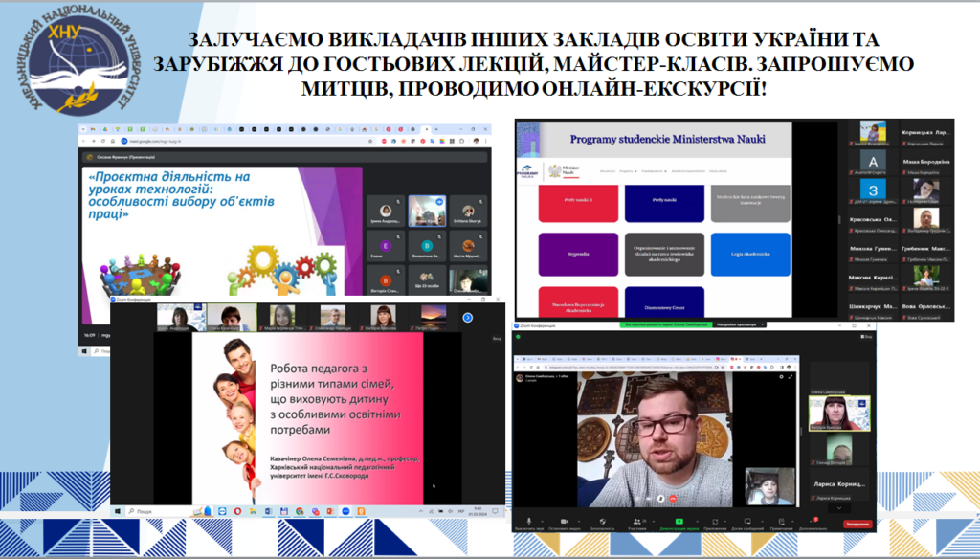
Task: Open the Настройки просмотра view options dropdown
Action: [738, 325]
